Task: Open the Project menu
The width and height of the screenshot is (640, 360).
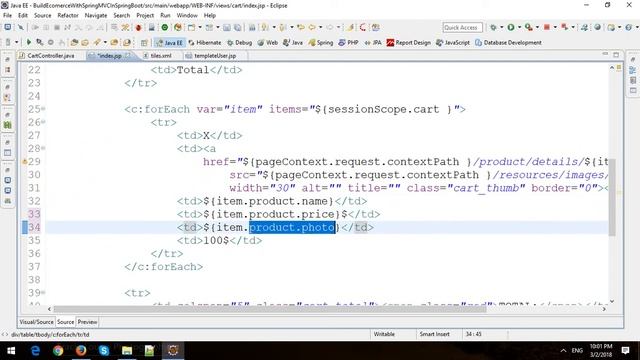Action: click(145, 15)
